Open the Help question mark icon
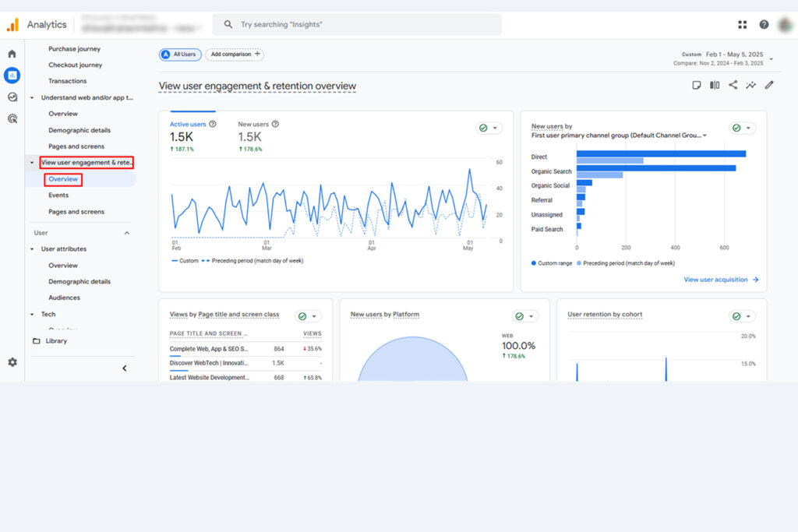The width and height of the screenshot is (798, 532). click(x=764, y=24)
